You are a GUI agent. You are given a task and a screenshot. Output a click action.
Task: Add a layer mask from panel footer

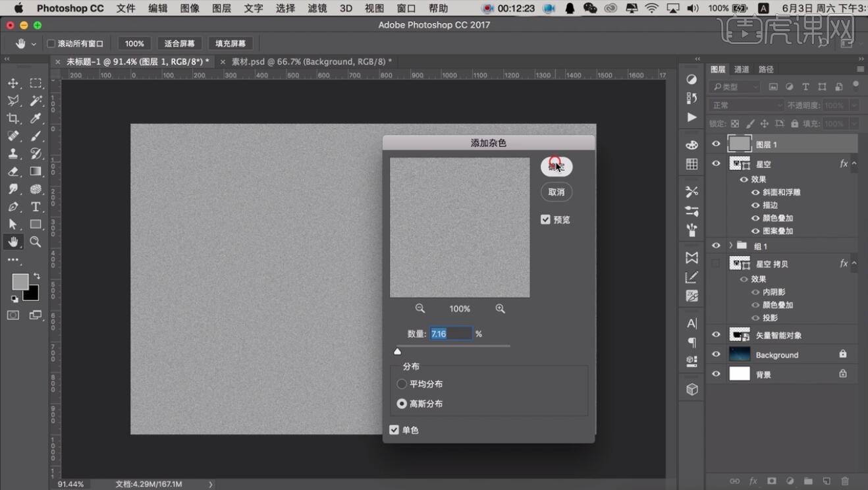click(771, 481)
